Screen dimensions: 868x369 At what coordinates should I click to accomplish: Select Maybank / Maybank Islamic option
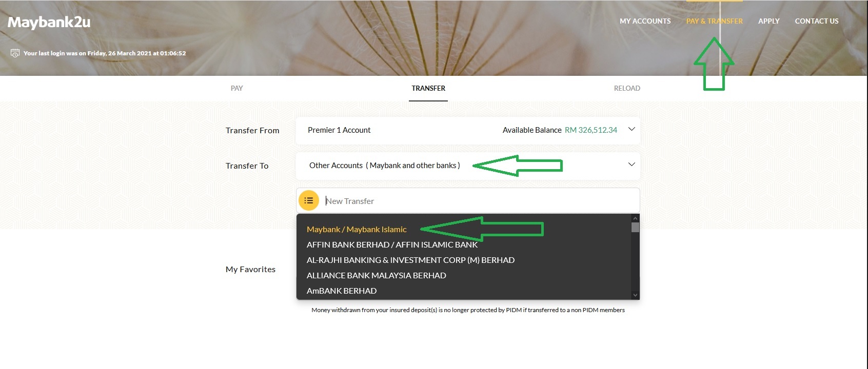(357, 230)
